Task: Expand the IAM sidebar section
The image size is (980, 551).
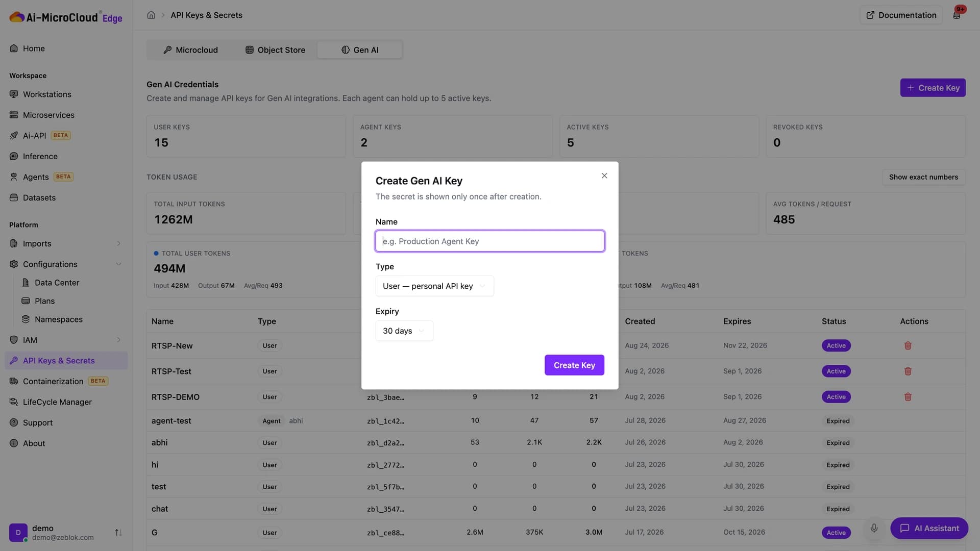Action: point(118,340)
